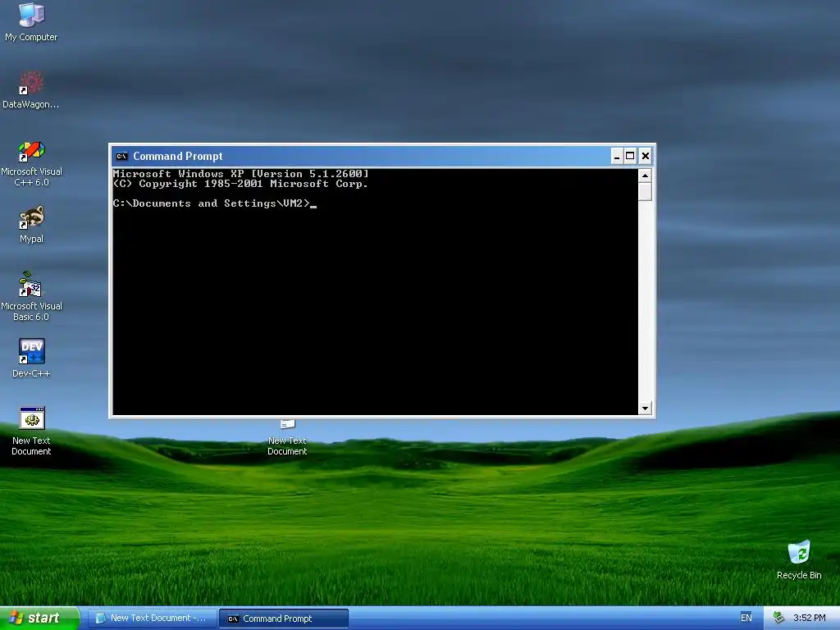Select Microsoft Visual Basic 6.0 shortcut
Screen dimensions: 840x630
point(31,297)
